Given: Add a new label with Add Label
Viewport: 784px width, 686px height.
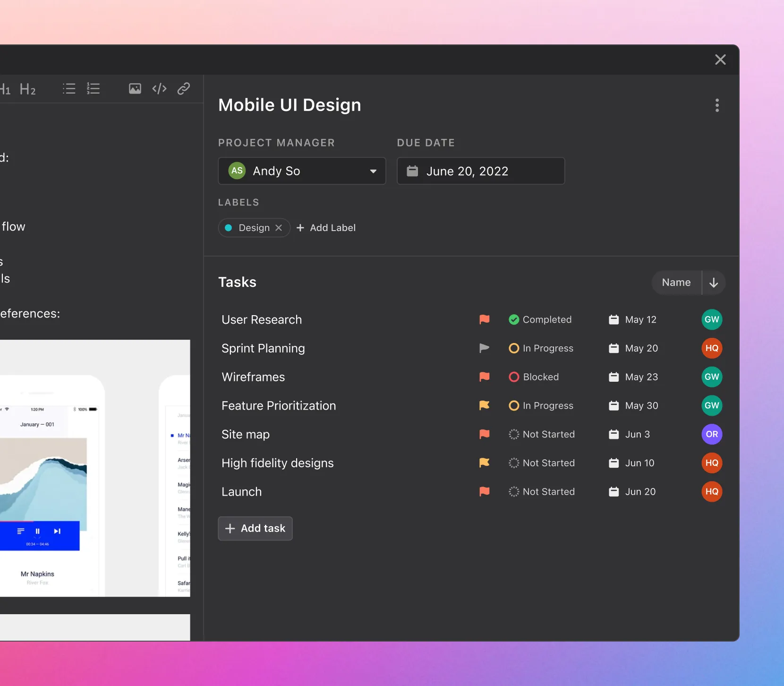Looking at the screenshot, I should coord(326,228).
